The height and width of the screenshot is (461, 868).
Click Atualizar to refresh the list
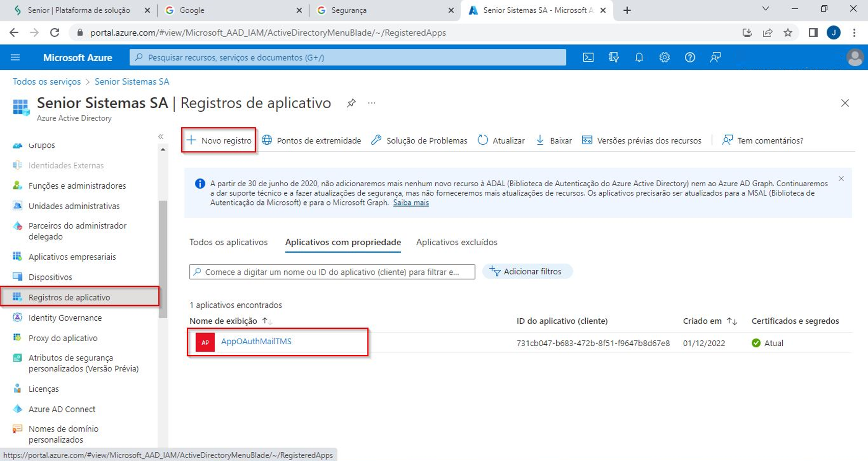pyautogui.click(x=501, y=140)
